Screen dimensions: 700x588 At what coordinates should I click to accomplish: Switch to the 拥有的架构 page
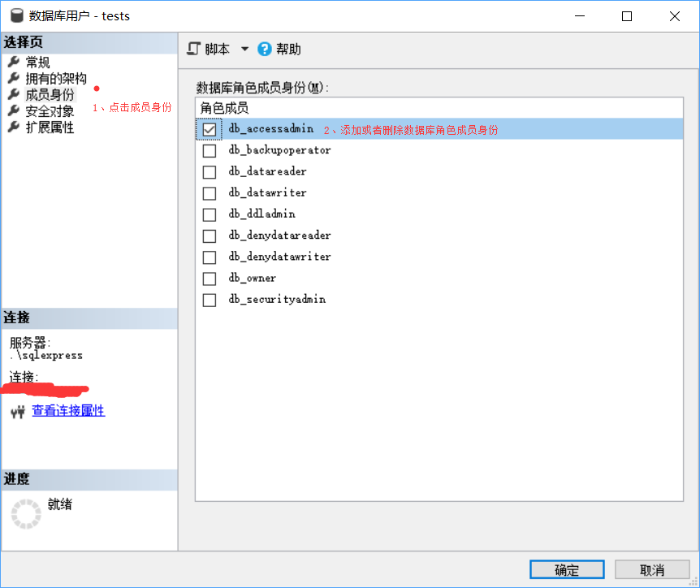56,78
